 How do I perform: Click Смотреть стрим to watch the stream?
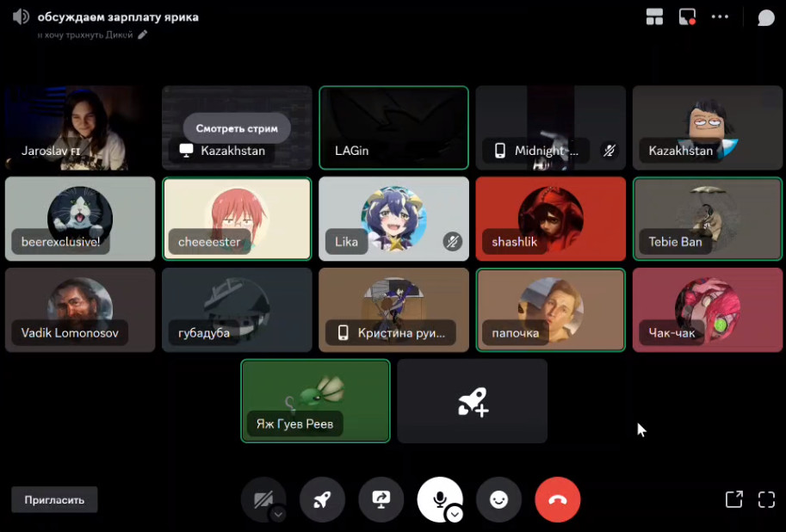point(237,128)
